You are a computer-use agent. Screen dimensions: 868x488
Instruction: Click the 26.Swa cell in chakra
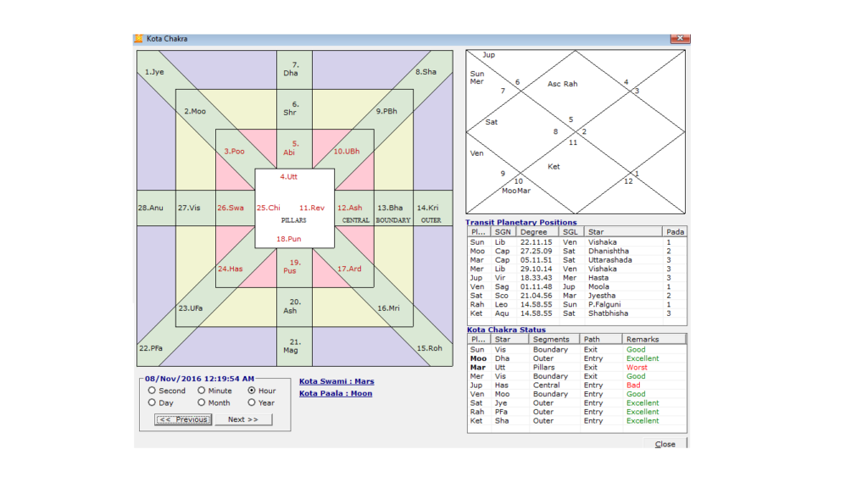coord(231,208)
